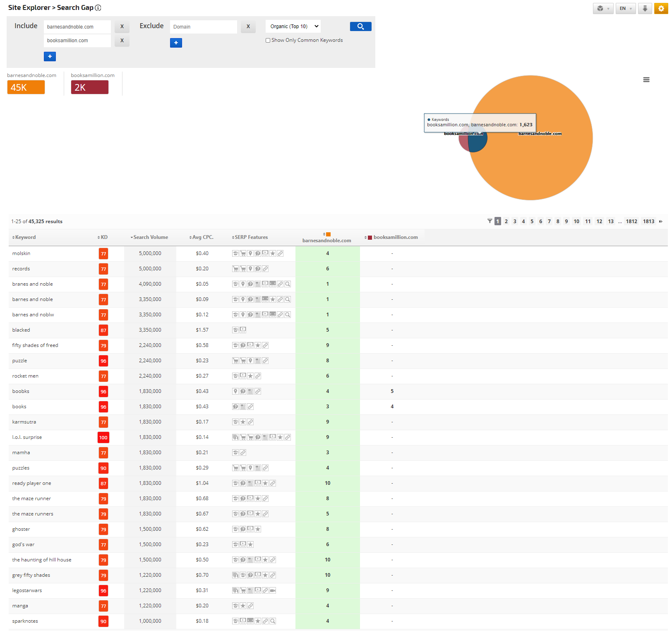Open the cube icon dropdown
This screenshot has width=672, height=631.
[603, 8]
